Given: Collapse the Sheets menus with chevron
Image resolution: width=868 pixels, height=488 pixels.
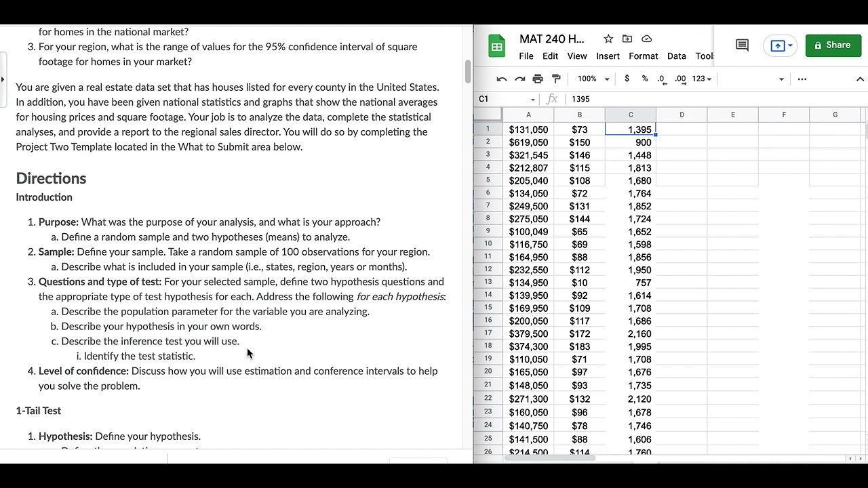Looking at the screenshot, I should coord(860,79).
